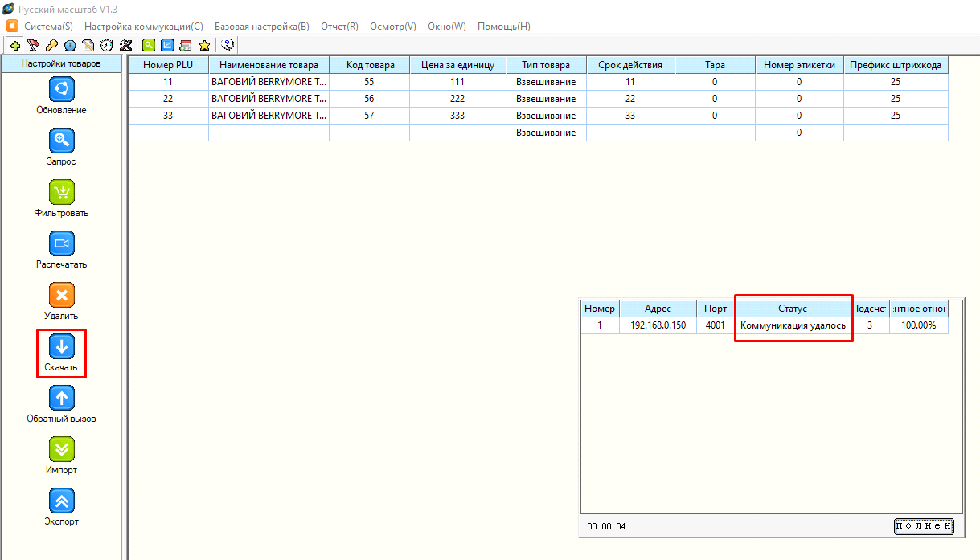
Task: Open the Система(S) menu
Action: (48, 27)
